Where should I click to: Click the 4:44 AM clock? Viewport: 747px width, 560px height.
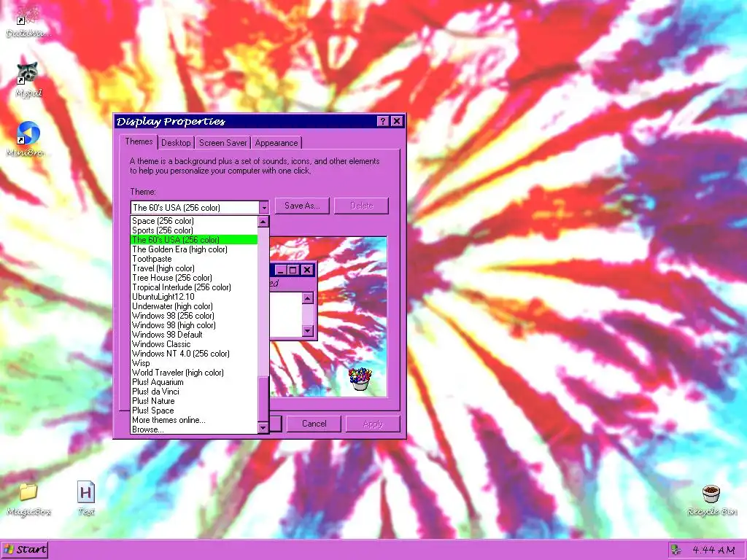click(713, 550)
